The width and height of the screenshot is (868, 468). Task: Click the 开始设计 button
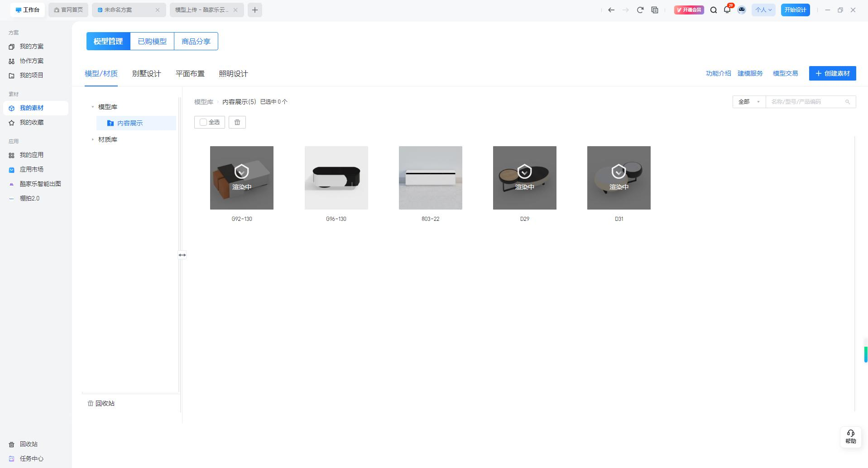click(x=795, y=10)
